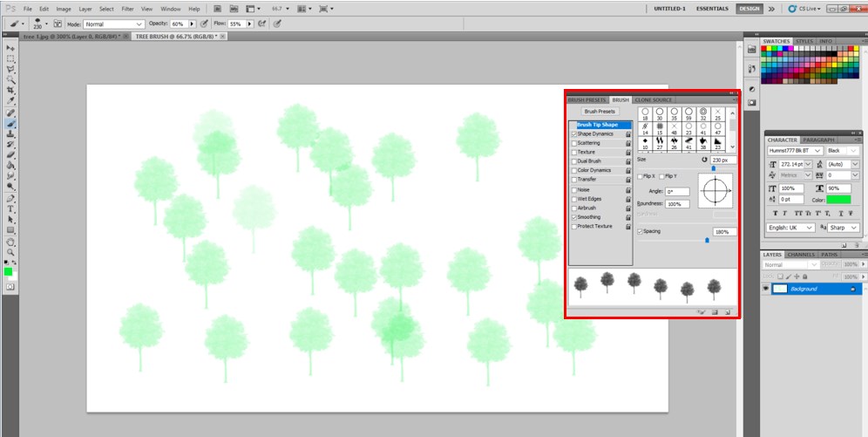Open the Opacity slider arrow
Image resolution: width=868 pixels, height=437 pixels.
[192, 24]
